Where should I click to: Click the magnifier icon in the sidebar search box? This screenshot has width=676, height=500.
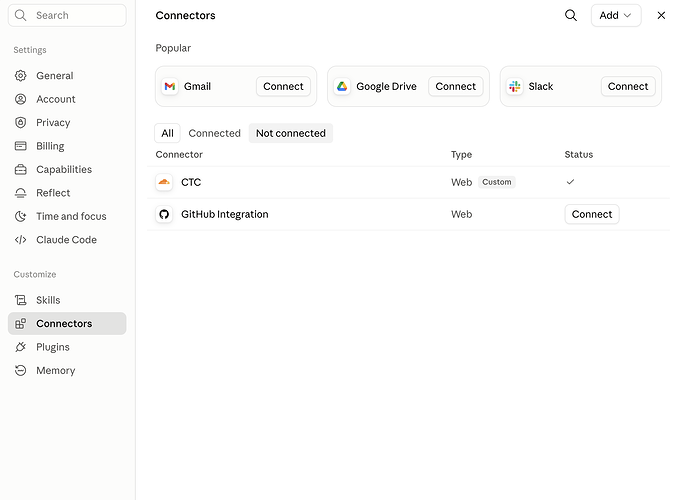20,16
